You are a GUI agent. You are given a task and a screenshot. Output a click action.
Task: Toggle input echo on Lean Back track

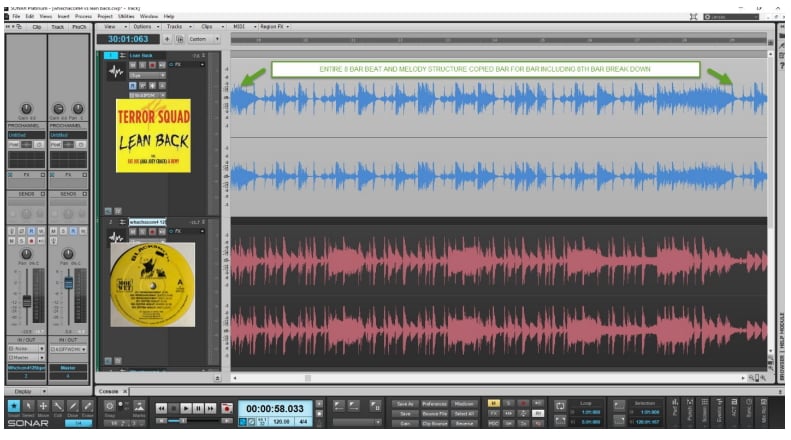pos(161,65)
